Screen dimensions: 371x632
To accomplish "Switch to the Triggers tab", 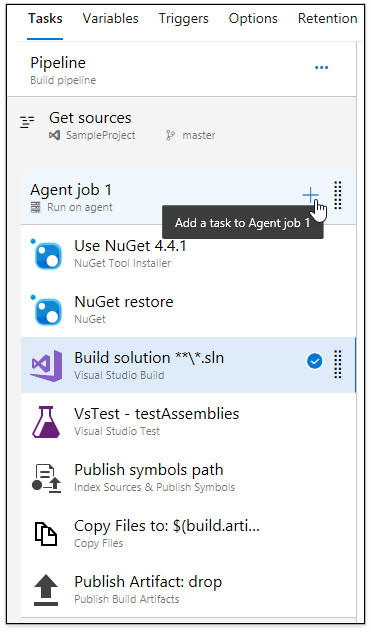I will click(183, 19).
